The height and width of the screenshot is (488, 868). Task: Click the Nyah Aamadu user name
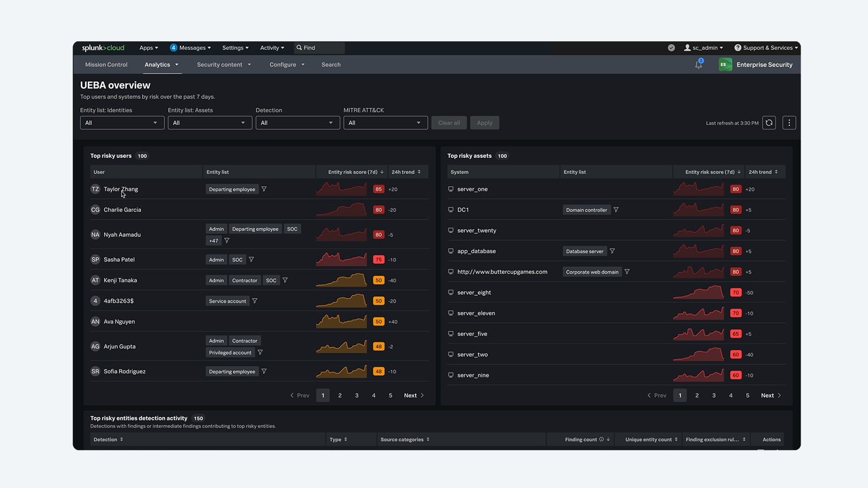(x=122, y=235)
